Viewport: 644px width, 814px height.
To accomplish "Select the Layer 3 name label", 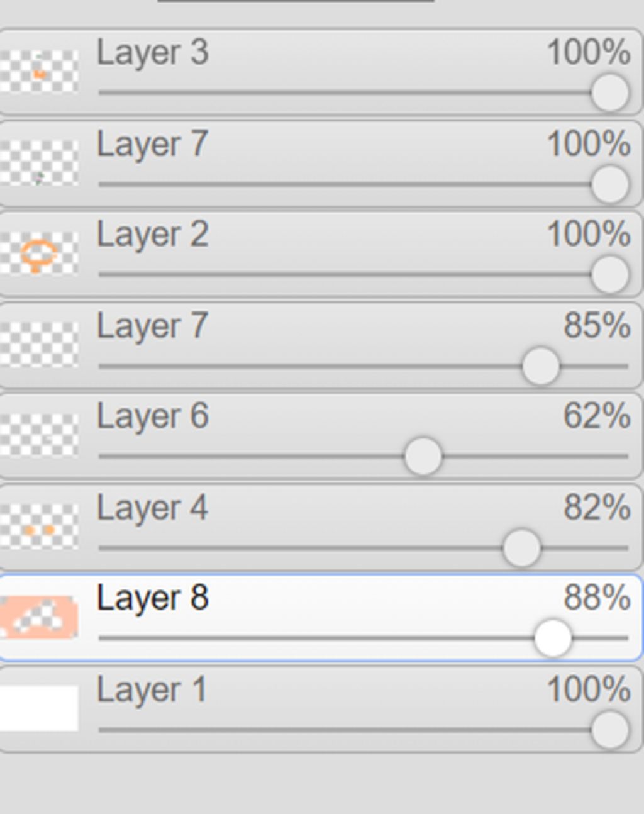I will click(x=152, y=52).
